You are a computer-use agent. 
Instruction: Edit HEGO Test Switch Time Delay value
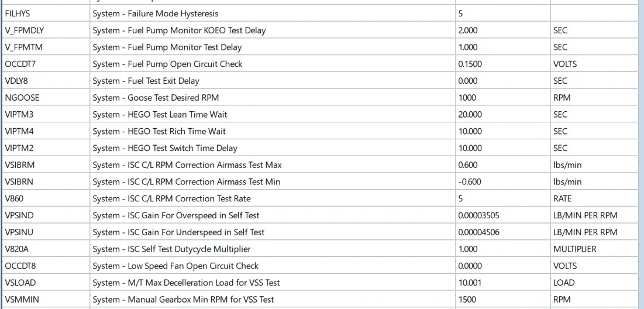[x=502, y=148]
